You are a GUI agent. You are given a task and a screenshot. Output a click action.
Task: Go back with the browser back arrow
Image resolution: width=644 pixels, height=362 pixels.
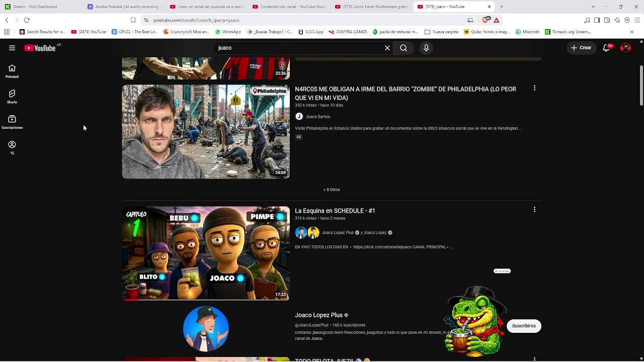(7, 20)
